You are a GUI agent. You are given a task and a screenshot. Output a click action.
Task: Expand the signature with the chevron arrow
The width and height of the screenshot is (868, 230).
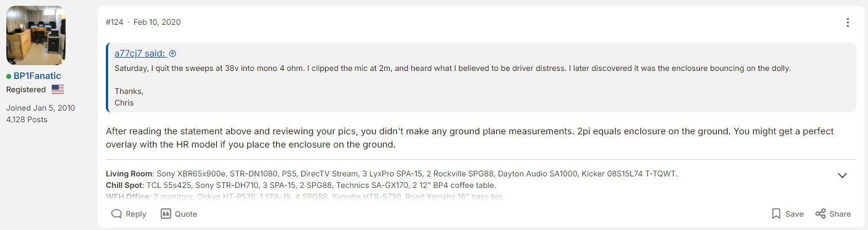coord(842,175)
